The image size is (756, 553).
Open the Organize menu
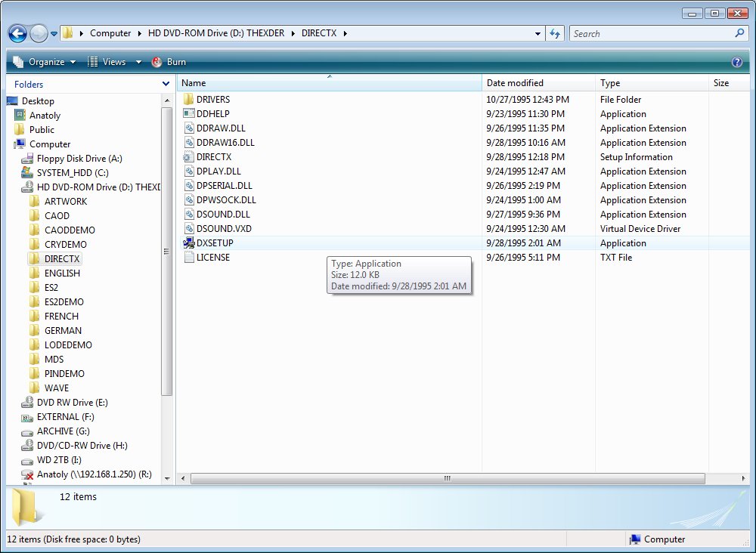tap(45, 62)
